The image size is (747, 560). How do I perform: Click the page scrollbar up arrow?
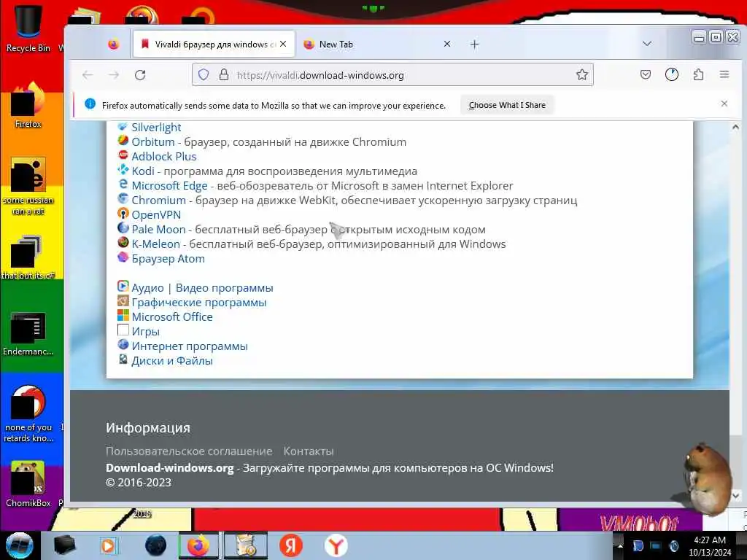click(x=735, y=127)
